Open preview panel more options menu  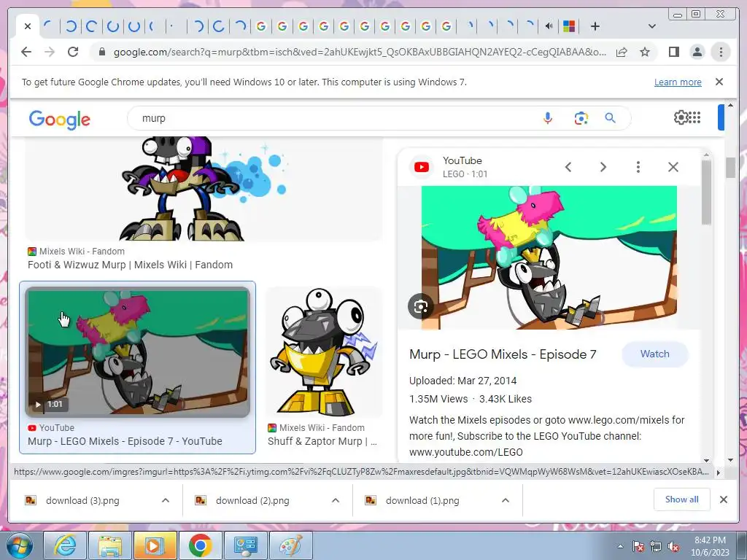638,167
